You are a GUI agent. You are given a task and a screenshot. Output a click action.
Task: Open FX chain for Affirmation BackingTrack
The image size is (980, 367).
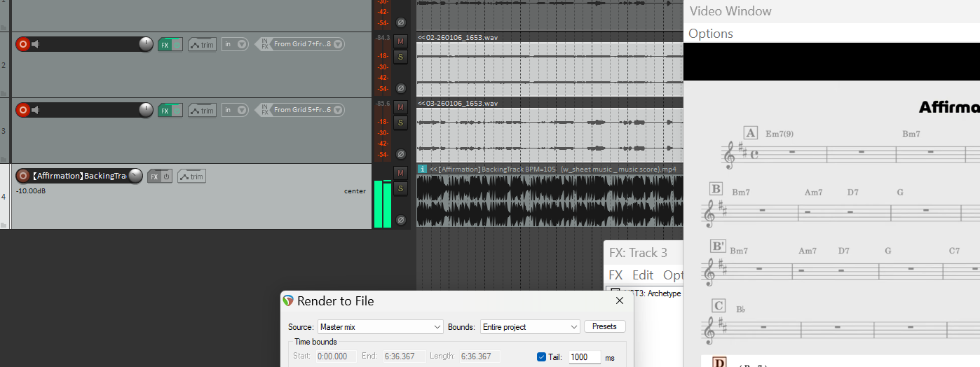[x=154, y=176]
